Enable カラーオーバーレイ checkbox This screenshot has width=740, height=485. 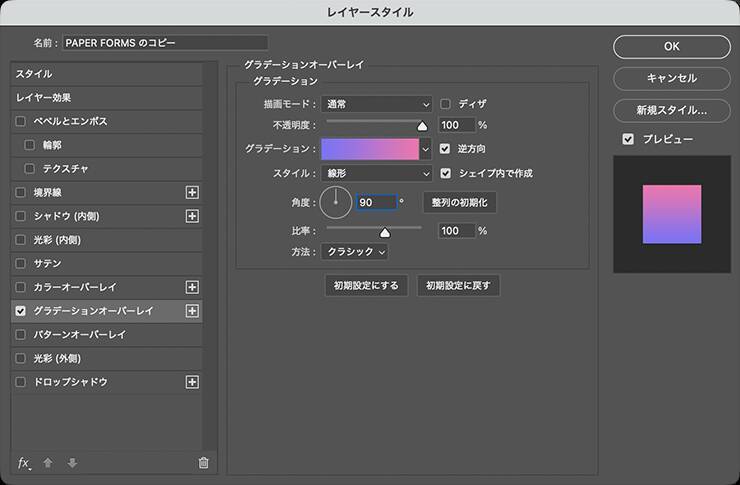coord(20,287)
